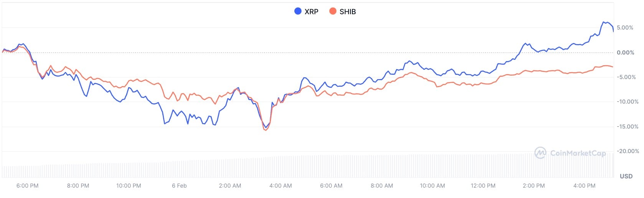Click the USD currency label
Viewport: 644px width, 198px height.
pyautogui.click(x=626, y=176)
